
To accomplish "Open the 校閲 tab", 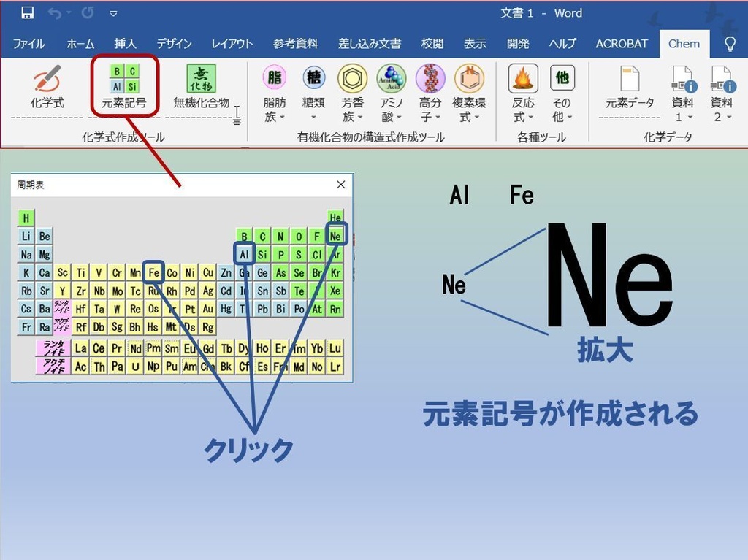I will point(432,44).
